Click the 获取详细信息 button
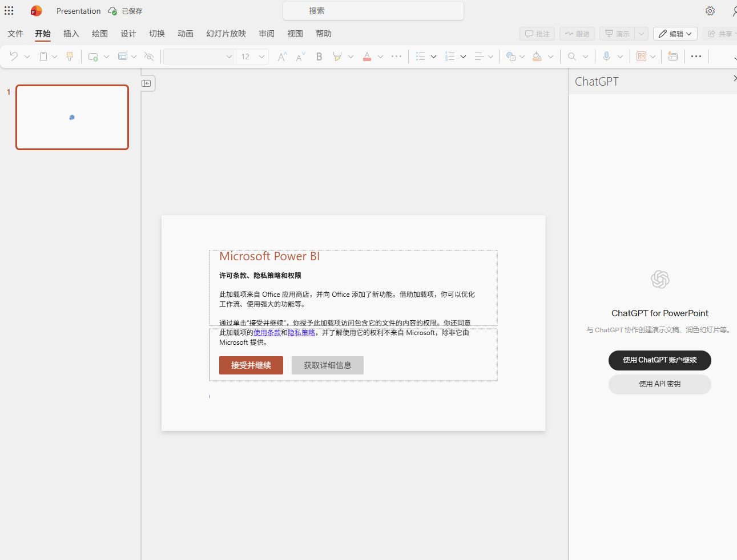Screen dimensions: 737x560 tap(328, 365)
